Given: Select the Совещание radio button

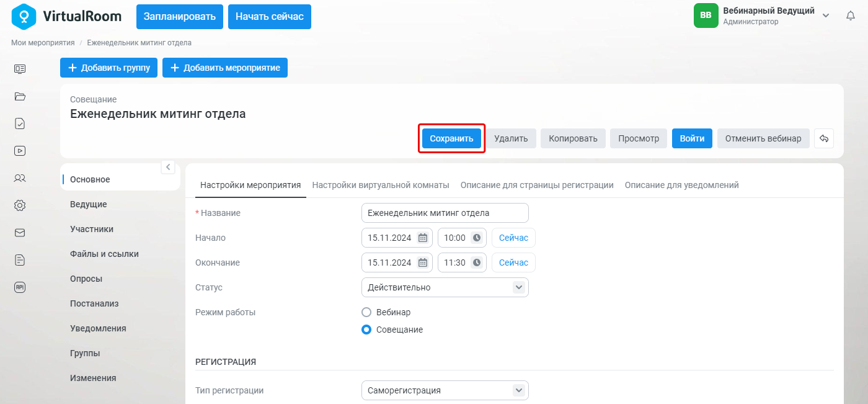Looking at the screenshot, I should [366, 330].
